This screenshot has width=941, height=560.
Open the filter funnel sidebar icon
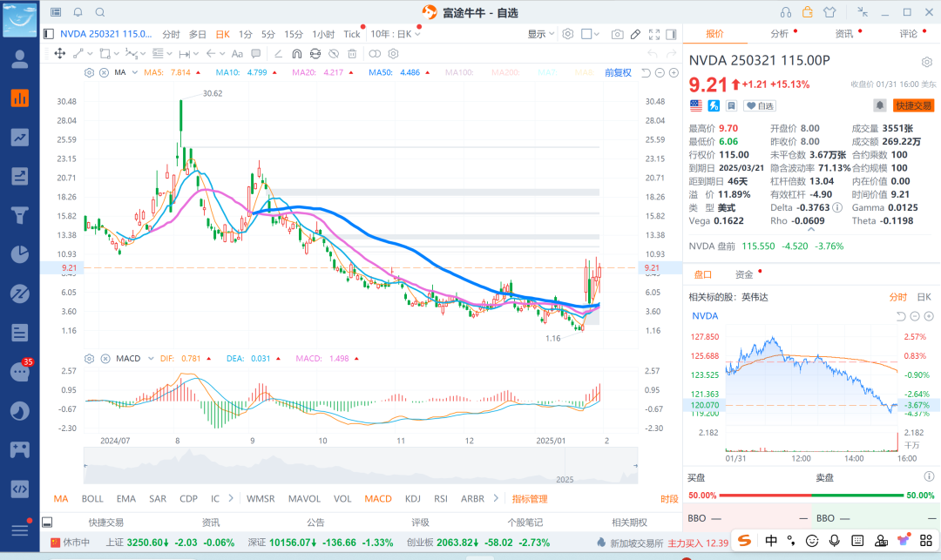point(20,215)
